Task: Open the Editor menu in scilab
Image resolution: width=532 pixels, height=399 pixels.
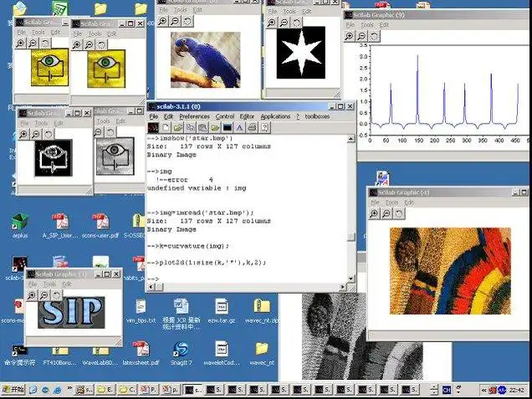Action: coord(247,116)
